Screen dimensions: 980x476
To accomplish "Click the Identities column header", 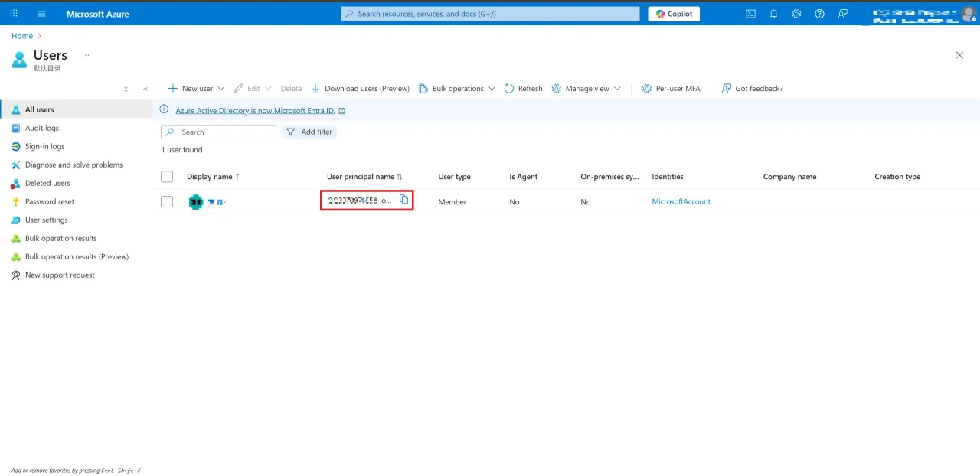I will 668,177.
